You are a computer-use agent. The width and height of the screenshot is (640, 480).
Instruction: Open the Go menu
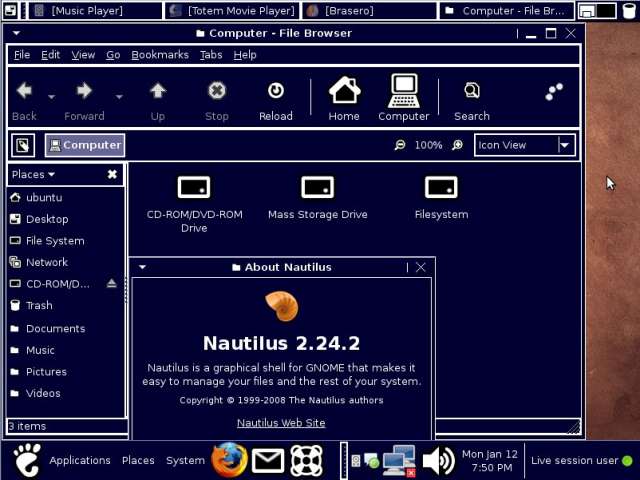pos(113,55)
